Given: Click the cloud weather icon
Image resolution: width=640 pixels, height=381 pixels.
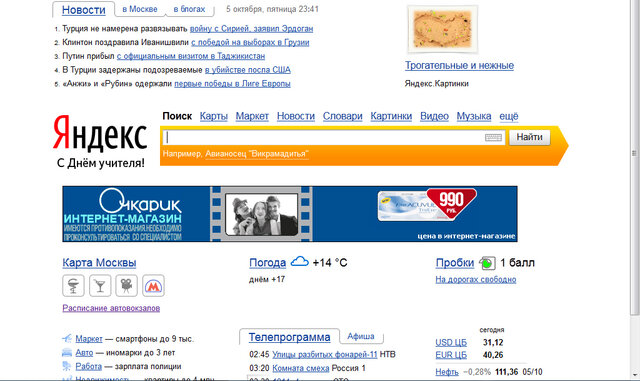Looking at the screenshot, I should click(x=299, y=262).
